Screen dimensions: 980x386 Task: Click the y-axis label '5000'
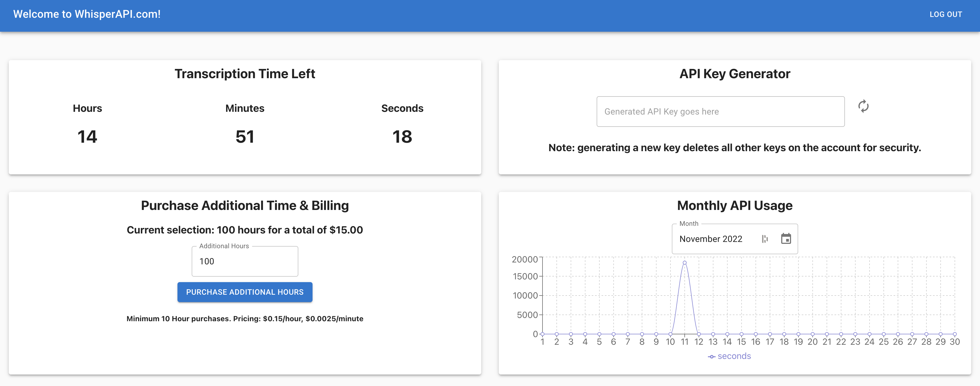[x=527, y=315]
